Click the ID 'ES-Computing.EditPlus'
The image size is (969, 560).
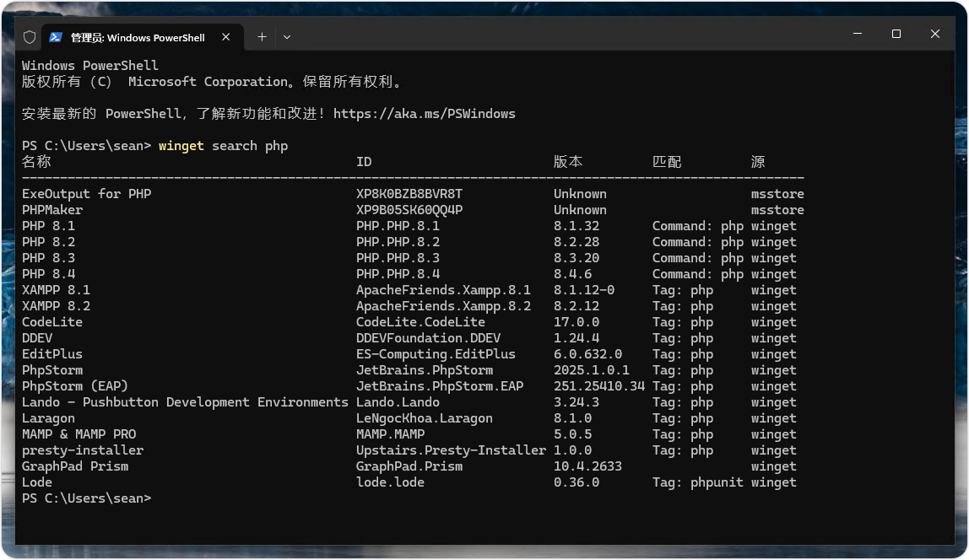coord(436,354)
